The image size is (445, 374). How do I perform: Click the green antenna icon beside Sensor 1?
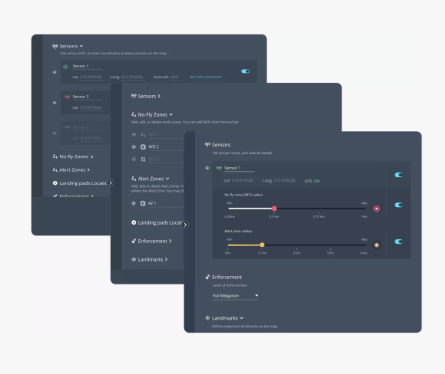(219, 168)
